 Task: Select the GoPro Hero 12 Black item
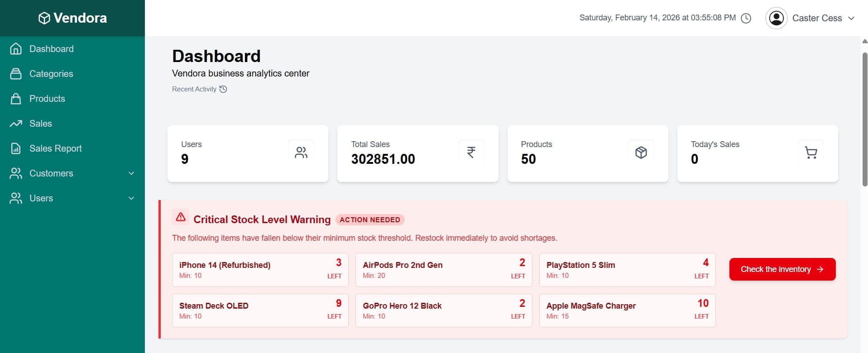tap(444, 310)
